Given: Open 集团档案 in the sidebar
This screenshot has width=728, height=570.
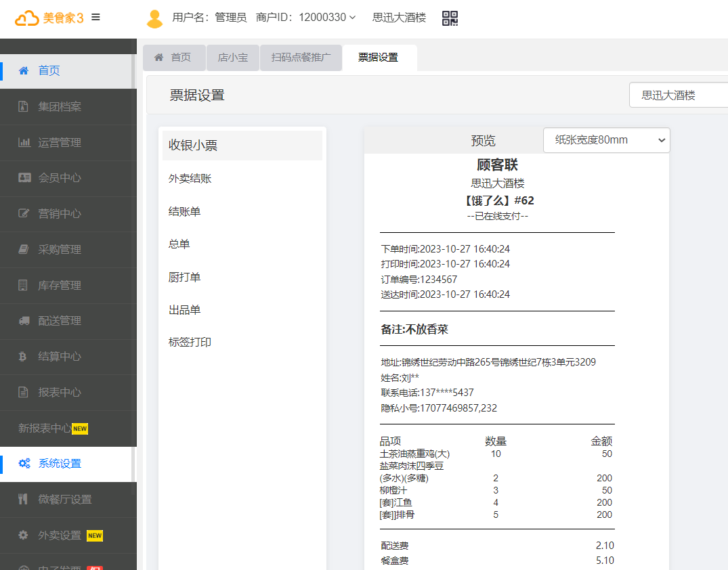Looking at the screenshot, I should (60, 107).
